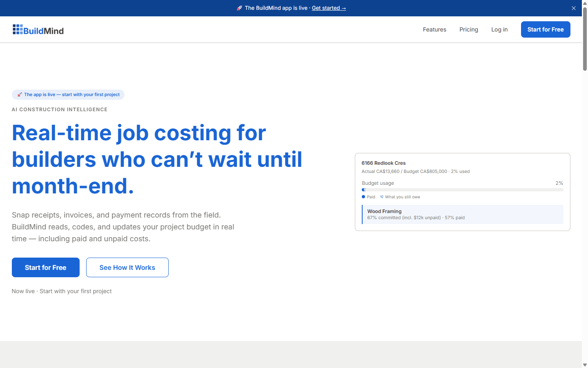The height and width of the screenshot is (368, 588).
Task: Click the BuildMind wordmark text
Action: (44, 31)
